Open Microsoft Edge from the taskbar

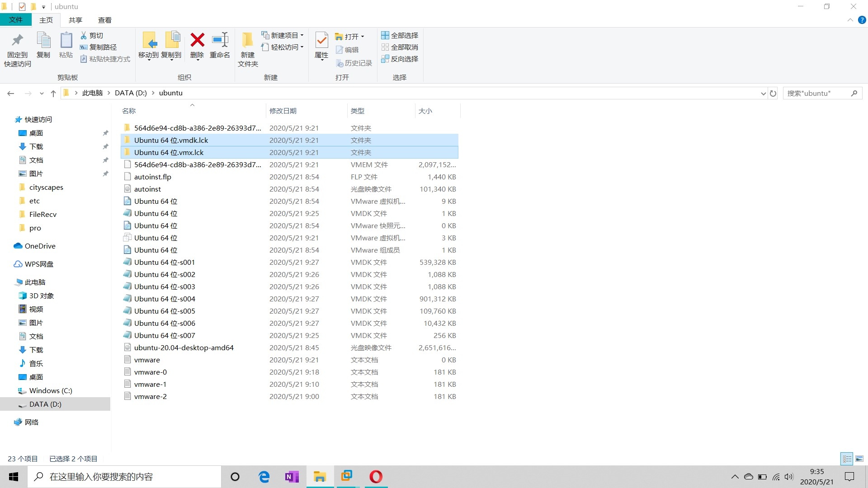pos(264,477)
